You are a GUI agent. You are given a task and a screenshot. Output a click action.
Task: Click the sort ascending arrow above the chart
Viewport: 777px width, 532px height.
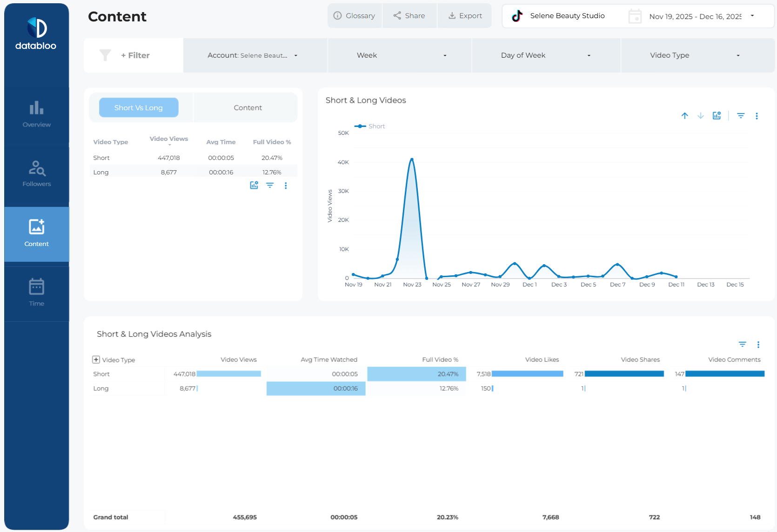[684, 116]
